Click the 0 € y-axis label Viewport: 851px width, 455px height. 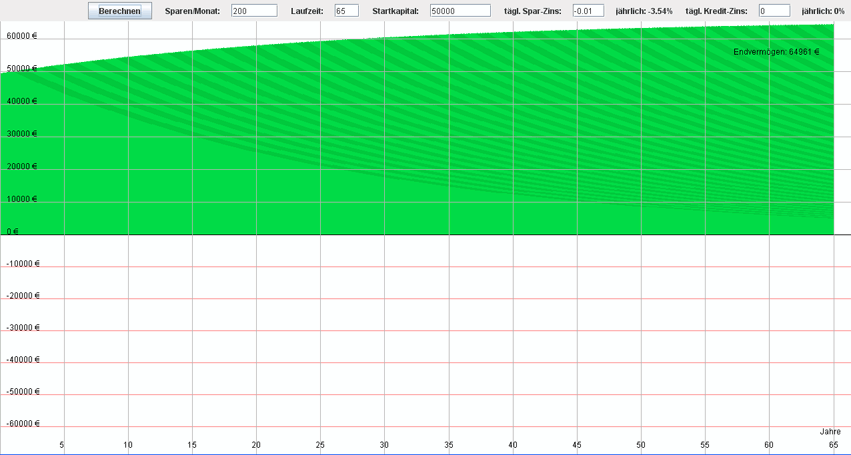coord(14,231)
